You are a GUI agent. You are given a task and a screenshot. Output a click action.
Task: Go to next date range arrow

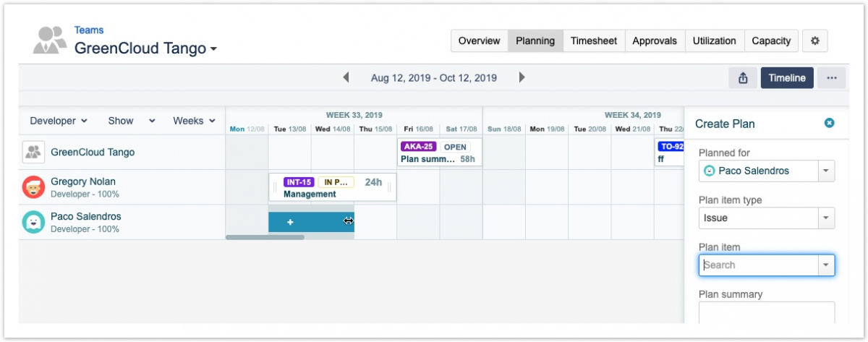pos(522,77)
